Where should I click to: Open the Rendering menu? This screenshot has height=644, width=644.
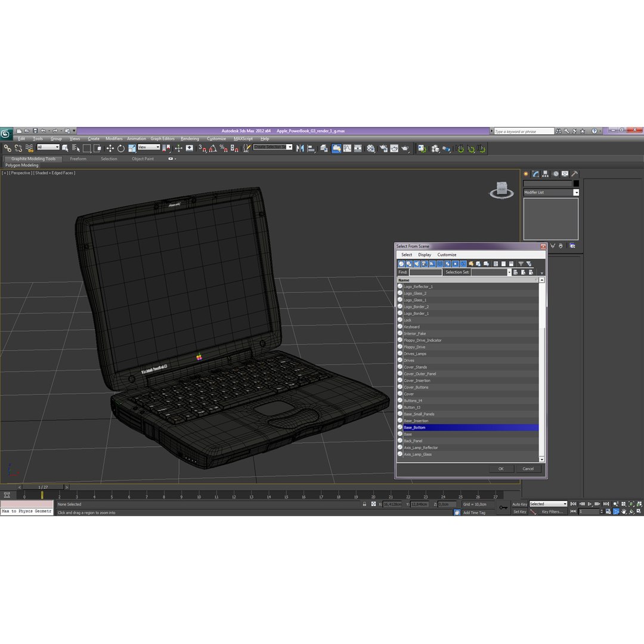190,139
